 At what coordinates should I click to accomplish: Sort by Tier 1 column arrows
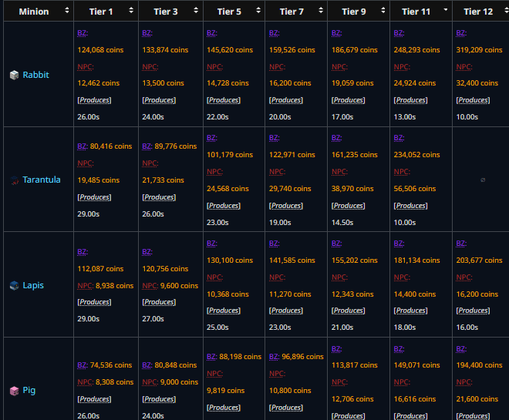pyautogui.click(x=131, y=10)
